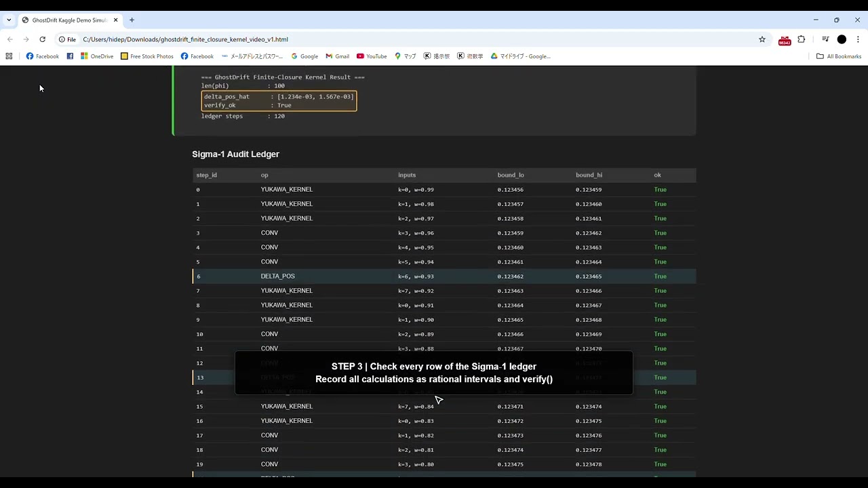Click the bound_hi column header
This screenshot has width=868, height=488.
coord(589,176)
